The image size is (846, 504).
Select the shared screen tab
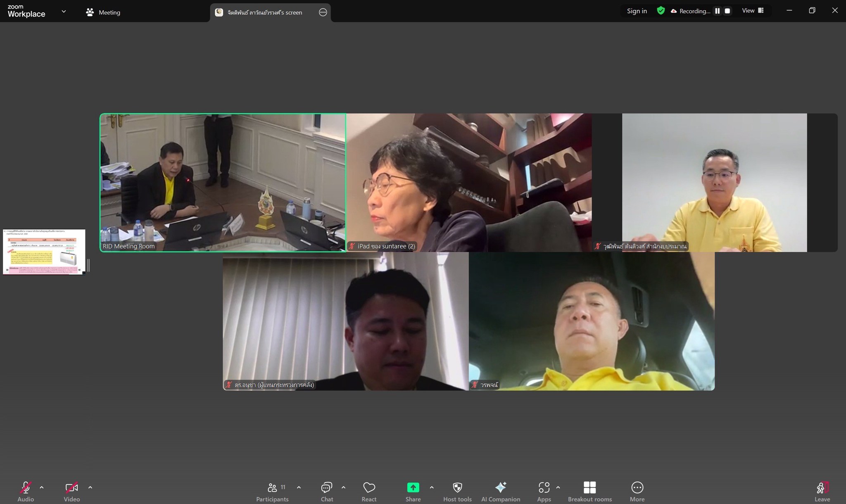click(264, 12)
